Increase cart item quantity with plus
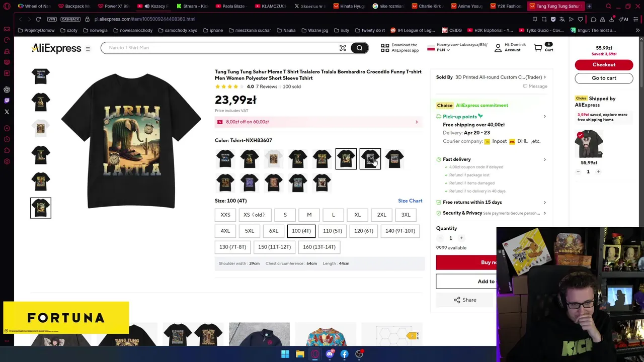The width and height of the screenshot is (644, 362). [598, 171]
